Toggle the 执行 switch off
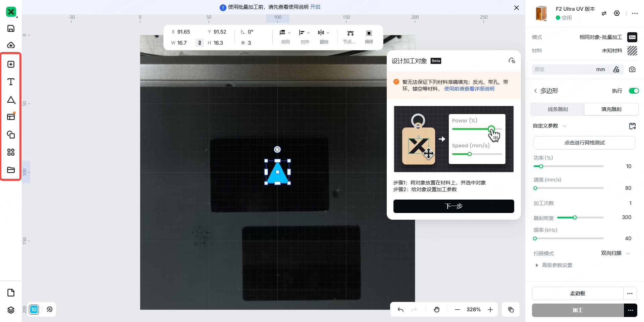This screenshot has height=322, width=644. (634, 91)
